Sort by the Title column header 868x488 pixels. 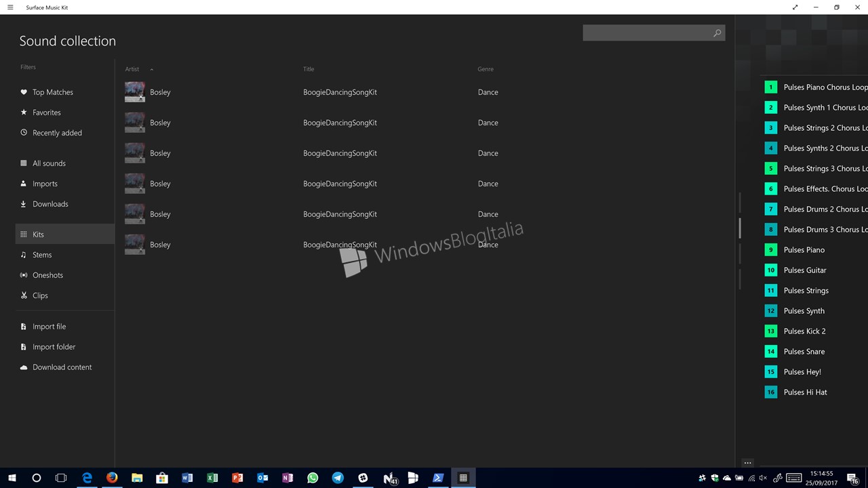click(x=309, y=69)
